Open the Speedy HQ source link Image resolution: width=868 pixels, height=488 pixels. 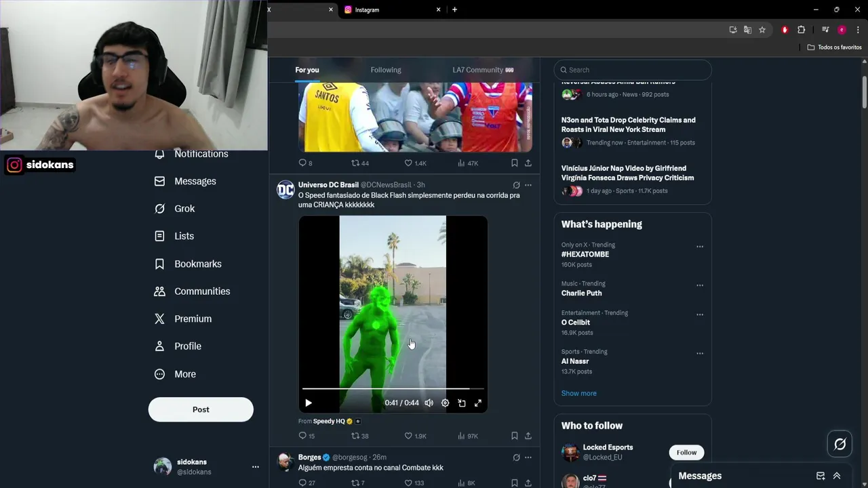click(329, 421)
